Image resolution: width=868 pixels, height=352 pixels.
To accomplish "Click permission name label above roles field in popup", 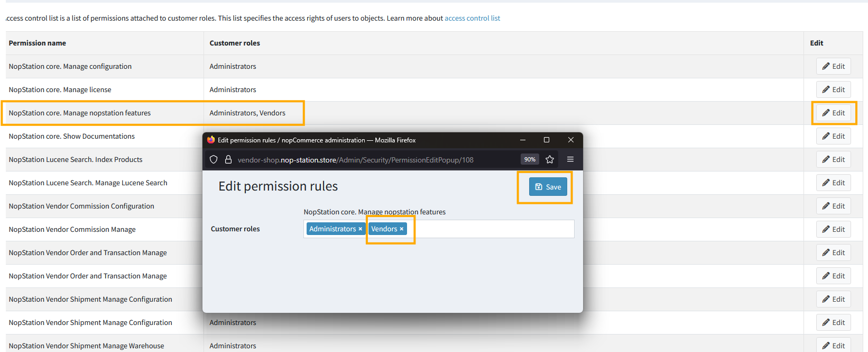I will pos(374,212).
